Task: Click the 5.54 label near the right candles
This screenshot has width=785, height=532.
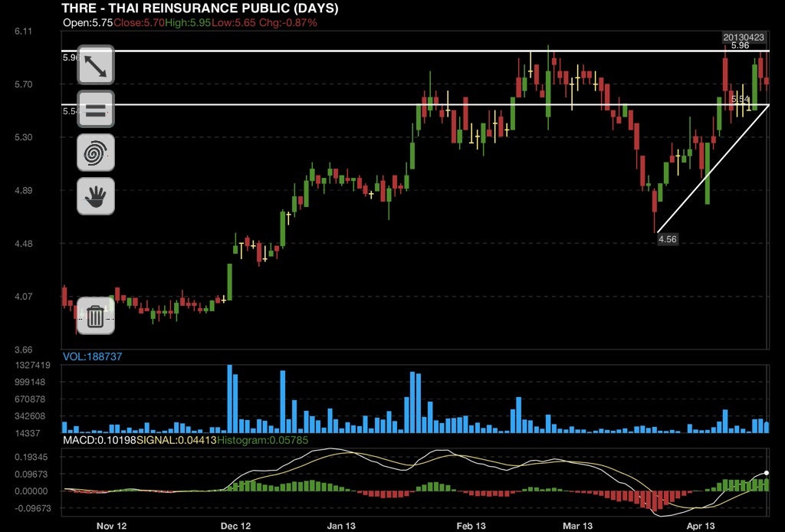Action: [741, 99]
